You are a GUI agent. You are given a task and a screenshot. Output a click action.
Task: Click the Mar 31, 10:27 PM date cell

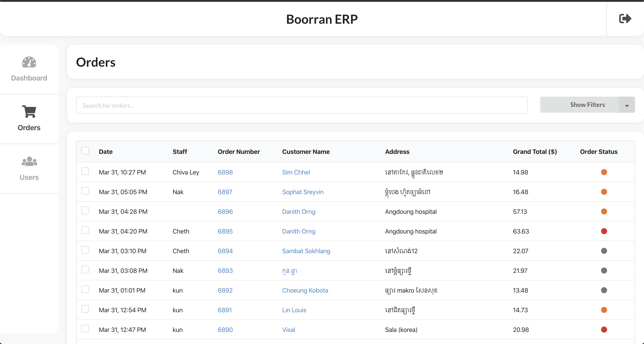point(122,172)
